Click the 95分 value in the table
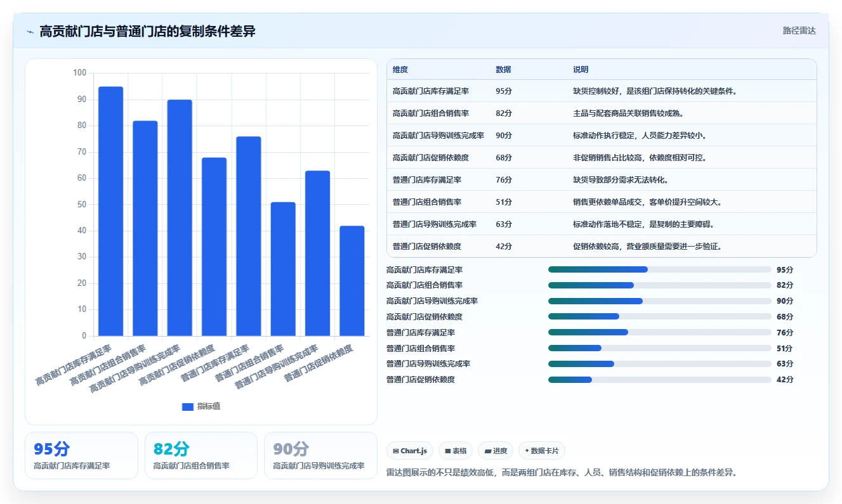Viewport: 842px width, 504px height. 504,91
